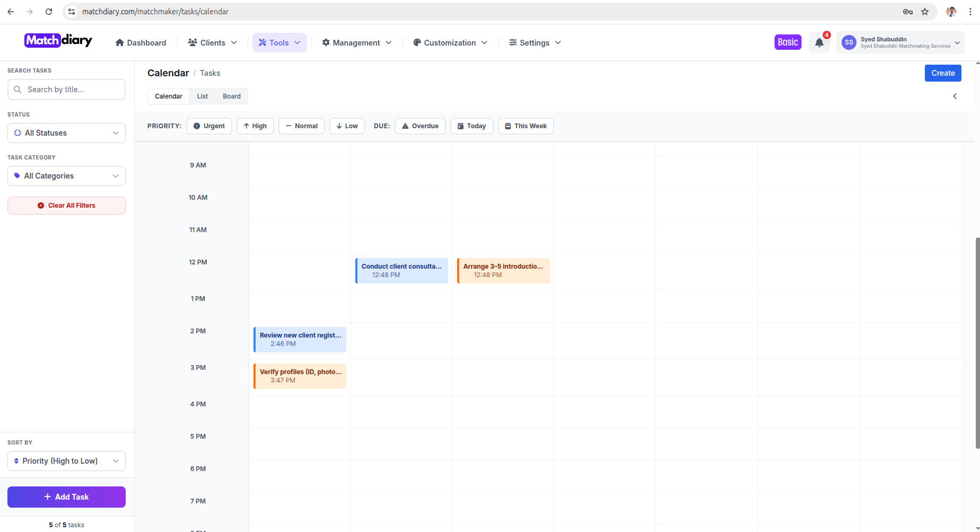Screen dimensions: 980x532
Task: Click the red X on Clear All Filters
Action: click(41, 206)
